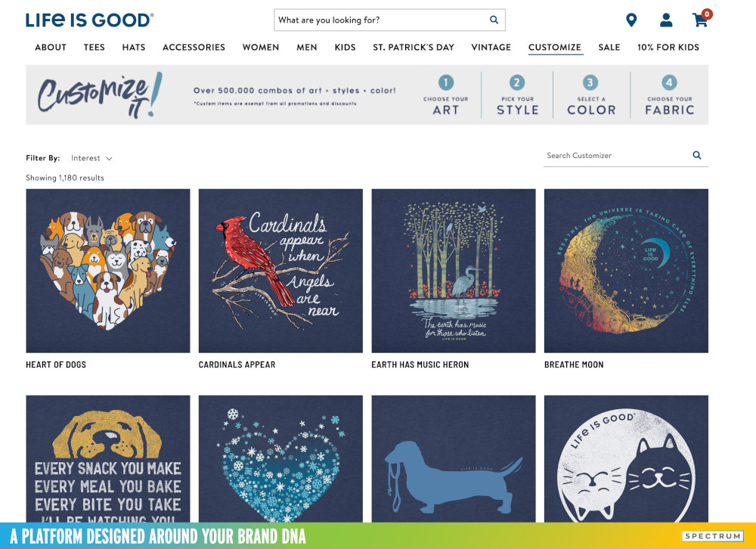Select step 3 Select a Color
The height and width of the screenshot is (549, 756).
591,95
